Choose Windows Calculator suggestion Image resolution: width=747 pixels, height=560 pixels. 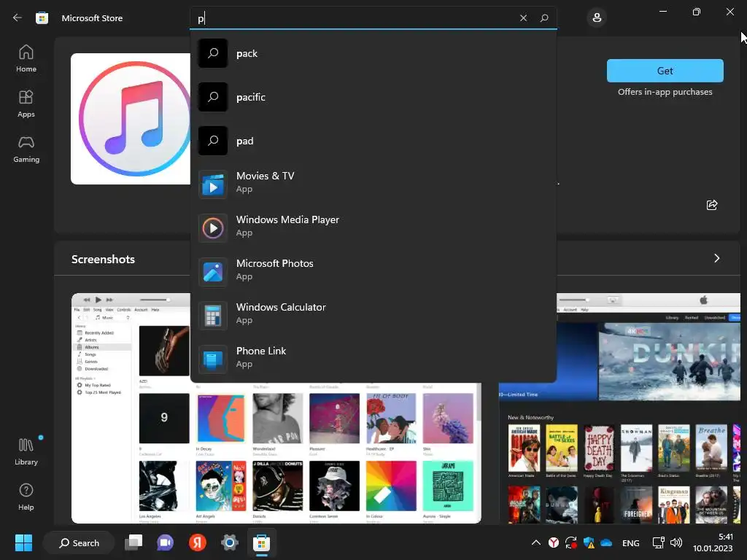click(373, 314)
